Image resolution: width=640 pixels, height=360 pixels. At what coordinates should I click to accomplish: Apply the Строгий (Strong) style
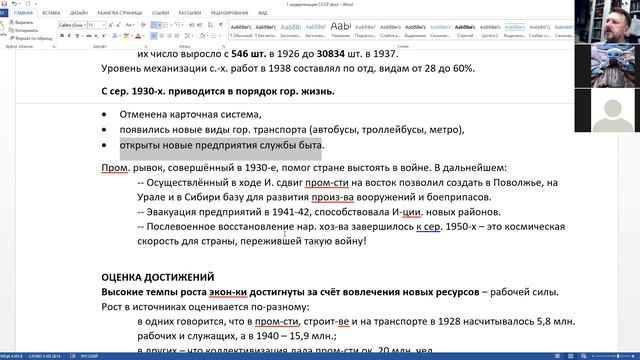[x=465, y=30]
